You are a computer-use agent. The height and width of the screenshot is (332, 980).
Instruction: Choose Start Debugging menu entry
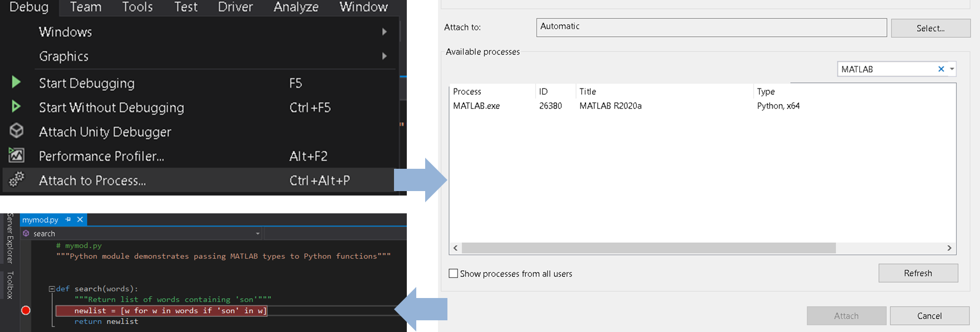[x=200, y=83]
